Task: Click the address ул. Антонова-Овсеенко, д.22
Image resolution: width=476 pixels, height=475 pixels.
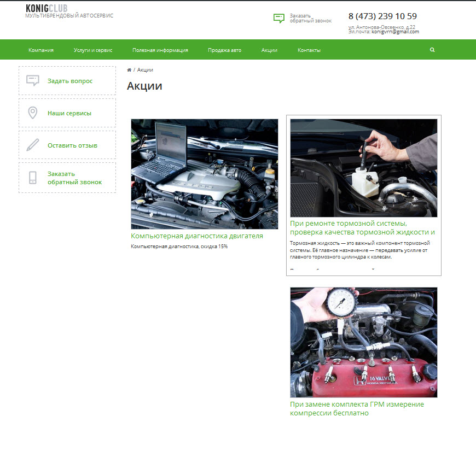Action: coord(381,27)
